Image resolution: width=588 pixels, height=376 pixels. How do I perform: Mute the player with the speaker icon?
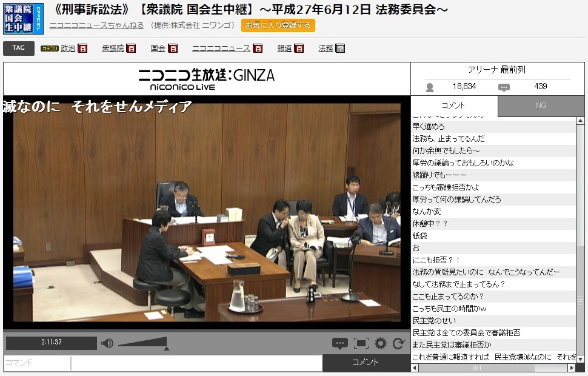[107, 343]
